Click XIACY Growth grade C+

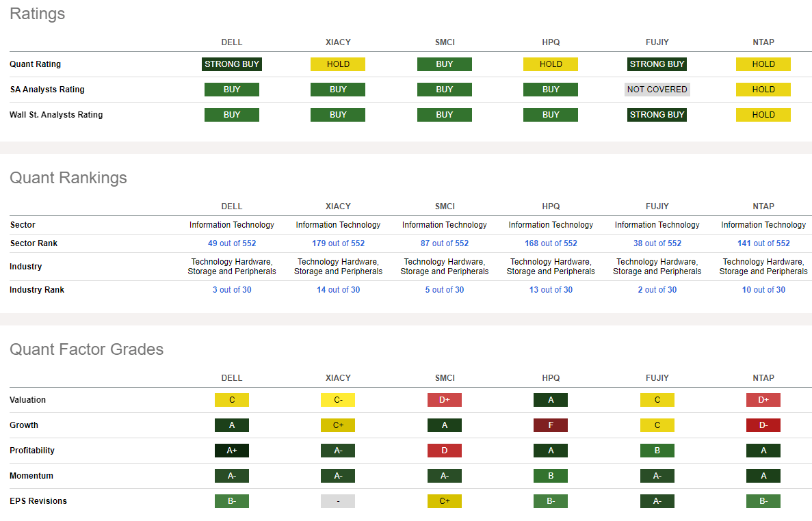tap(338, 425)
